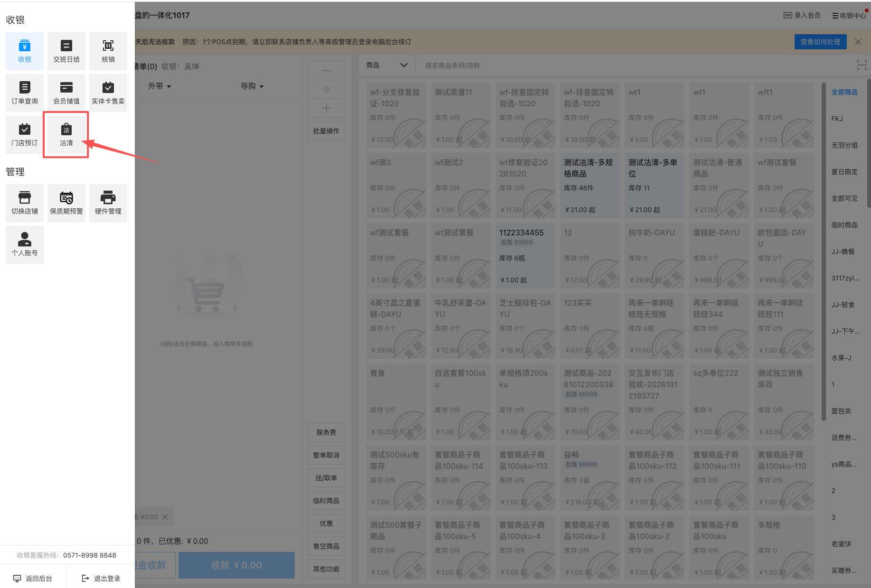Open 门店预订 store reservation
This screenshot has height=588, width=871.
25,135
